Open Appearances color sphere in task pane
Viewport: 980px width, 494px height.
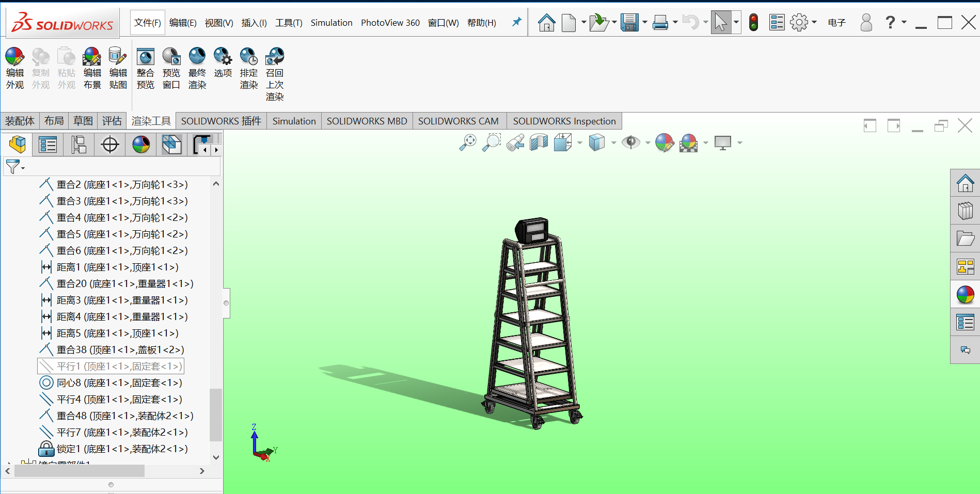[965, 295]
